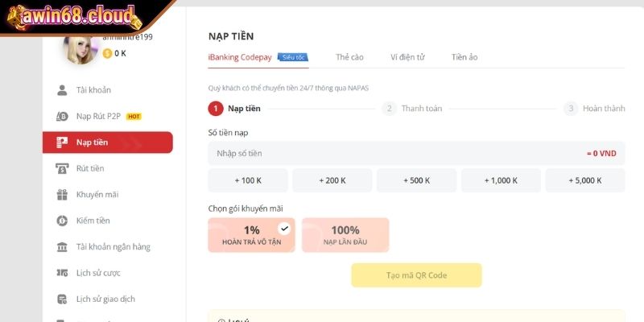Click the Lịch sử cược icon
This screenshot has height=322, width=644.
coord(62,273)
